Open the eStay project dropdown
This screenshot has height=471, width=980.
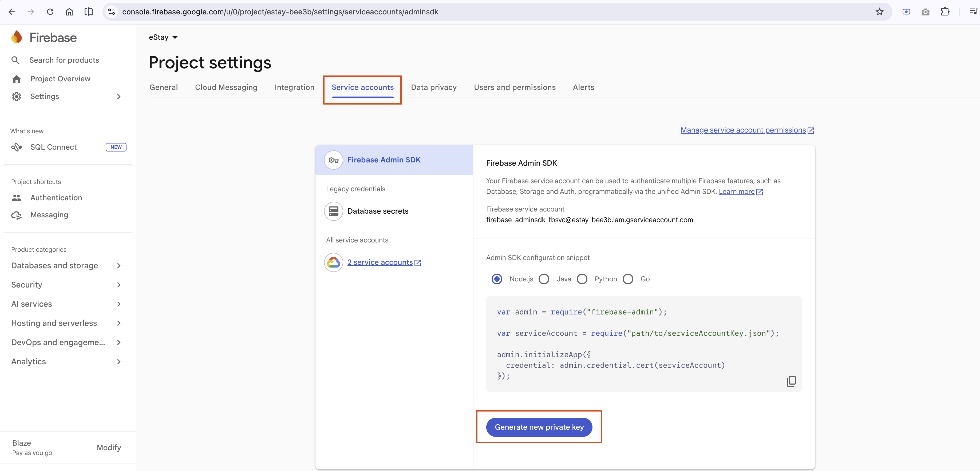[163, 37]
